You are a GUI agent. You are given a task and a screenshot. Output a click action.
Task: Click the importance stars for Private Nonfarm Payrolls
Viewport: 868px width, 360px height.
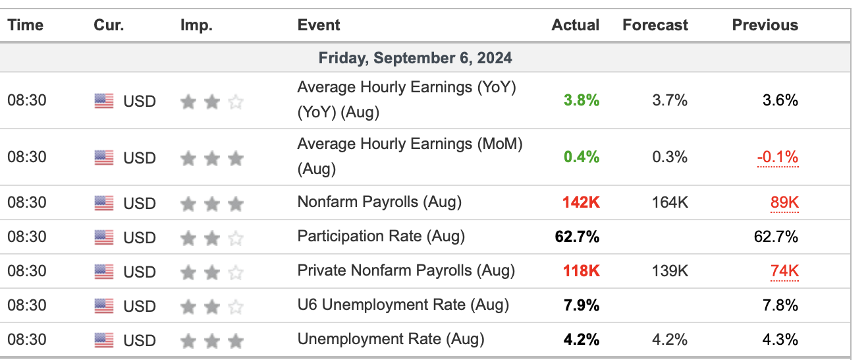211,271
